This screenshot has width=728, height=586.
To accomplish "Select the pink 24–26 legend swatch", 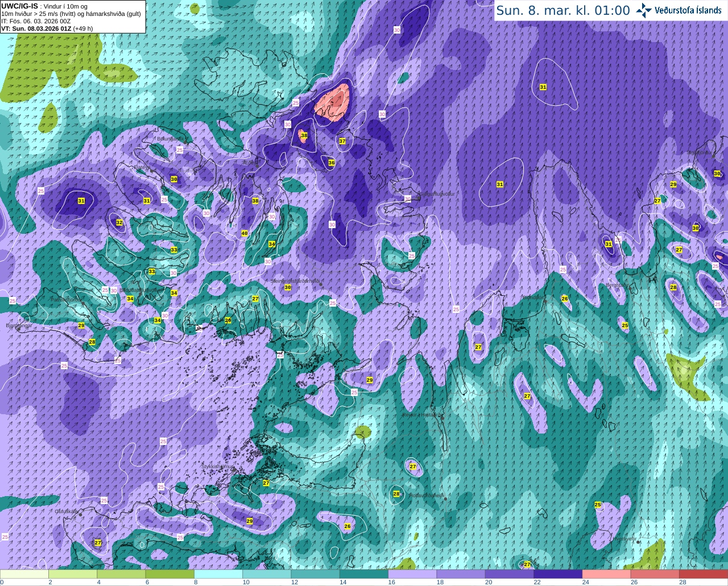I will (x=606, y=573).
